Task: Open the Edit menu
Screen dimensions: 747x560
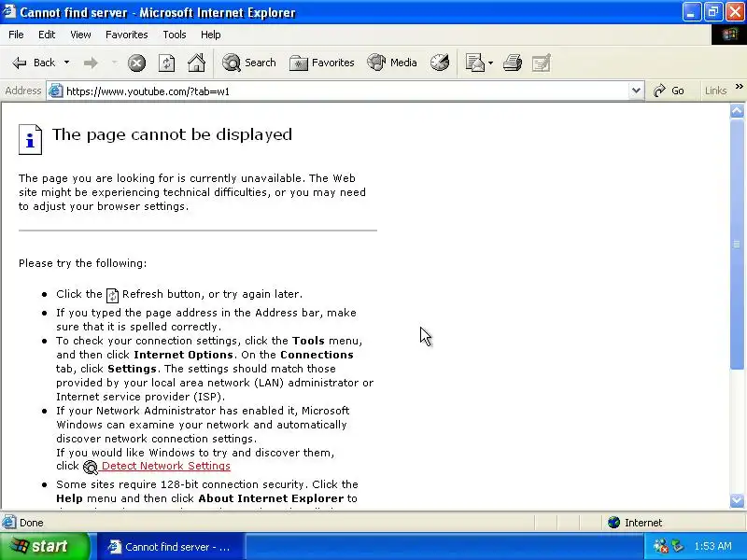Action: [47, 35]
